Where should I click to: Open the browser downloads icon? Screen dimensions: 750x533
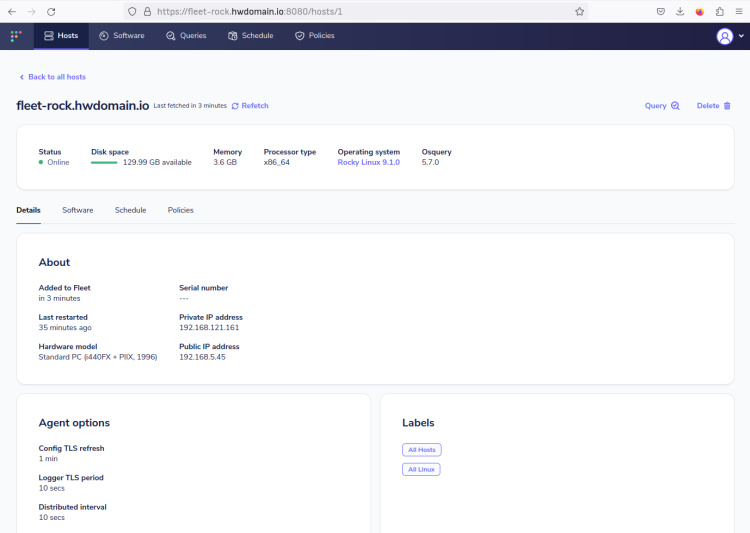point(680,11)
